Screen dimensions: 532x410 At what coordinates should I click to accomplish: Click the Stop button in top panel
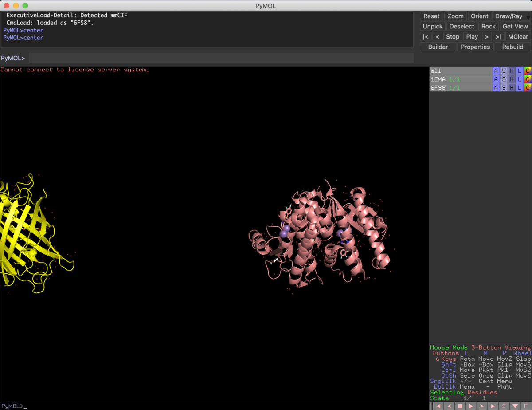[x=453, y=37]
